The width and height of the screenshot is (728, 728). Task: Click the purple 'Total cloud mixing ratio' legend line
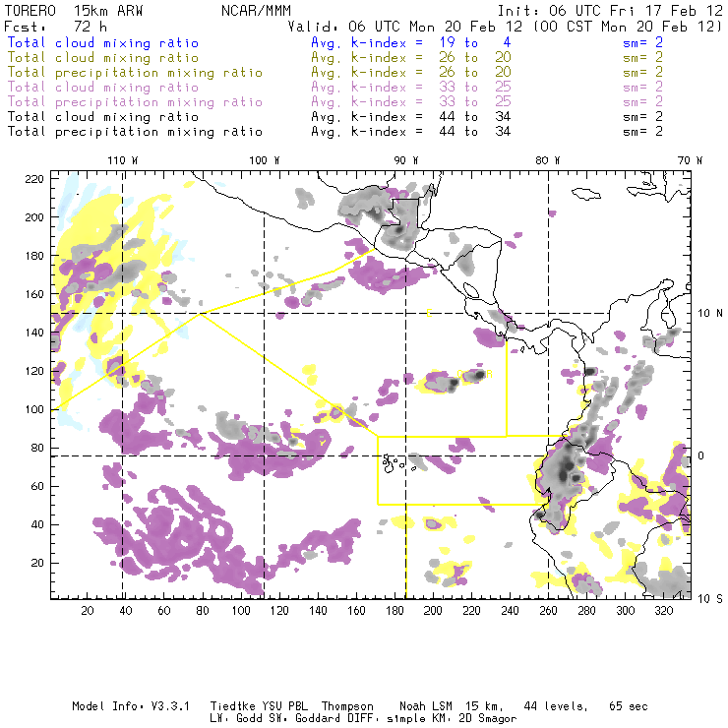(103, 88)
